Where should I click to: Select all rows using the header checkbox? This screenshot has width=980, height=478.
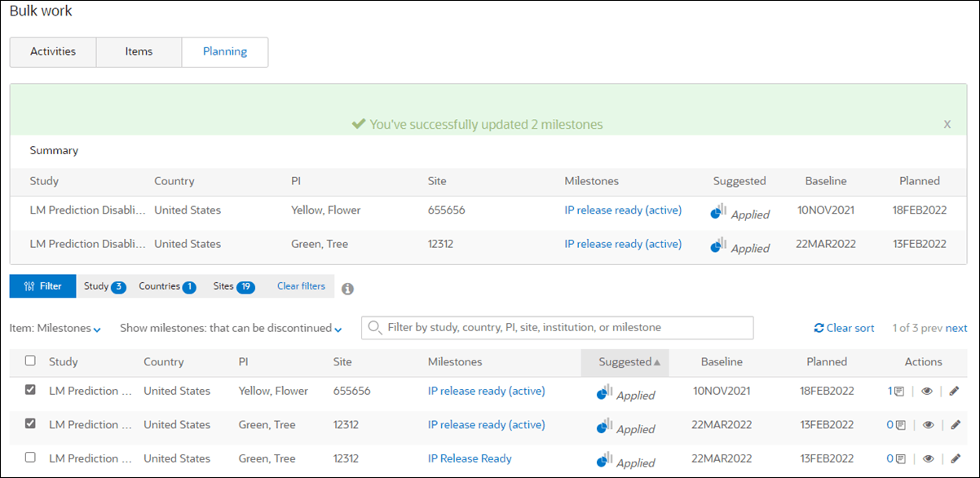(x=30, y=361)
